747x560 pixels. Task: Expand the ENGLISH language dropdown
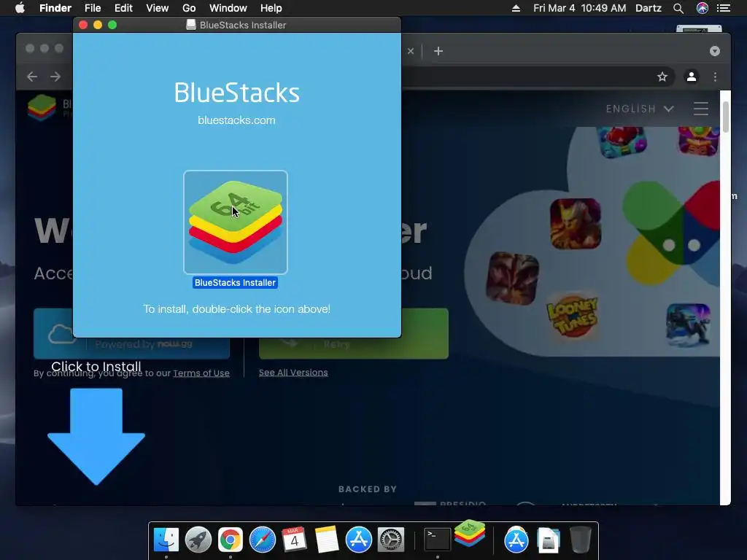tap(640, 109)
